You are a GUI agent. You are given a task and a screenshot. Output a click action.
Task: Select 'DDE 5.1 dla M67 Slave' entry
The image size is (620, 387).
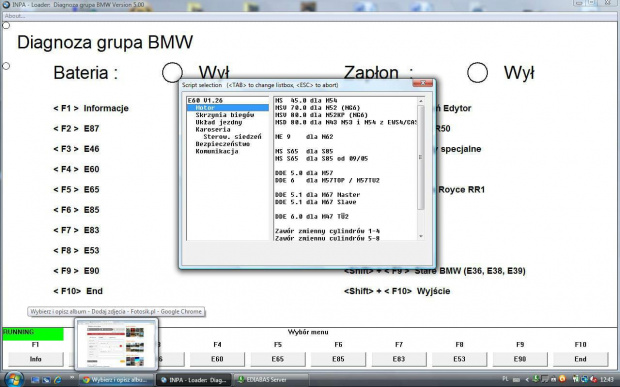[316, 202]
